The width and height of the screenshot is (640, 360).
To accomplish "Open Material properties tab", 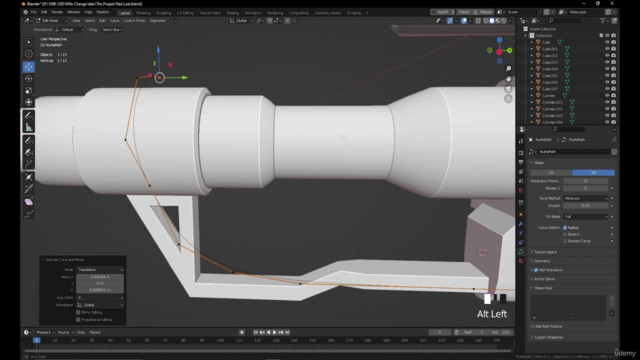I will 521,261.
